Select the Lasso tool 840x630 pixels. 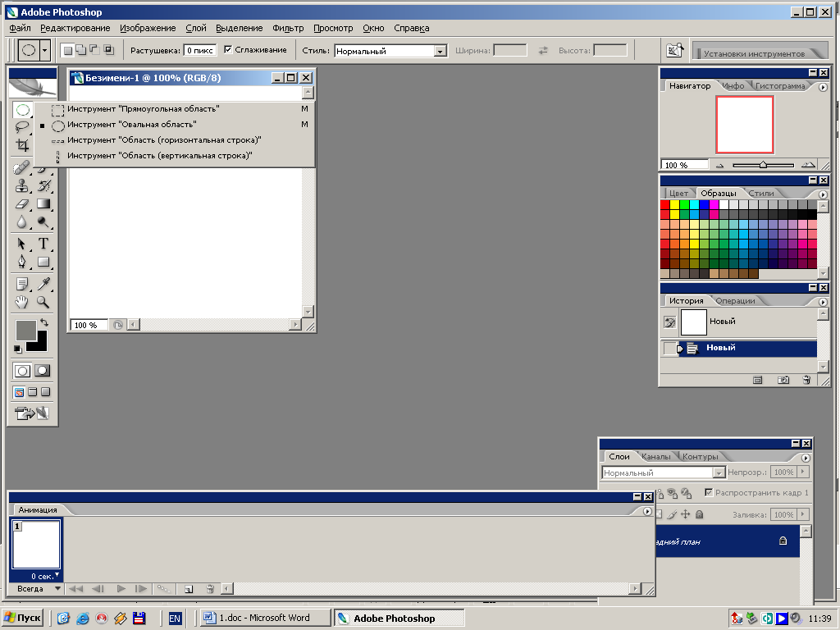click(x=22, y=127)
